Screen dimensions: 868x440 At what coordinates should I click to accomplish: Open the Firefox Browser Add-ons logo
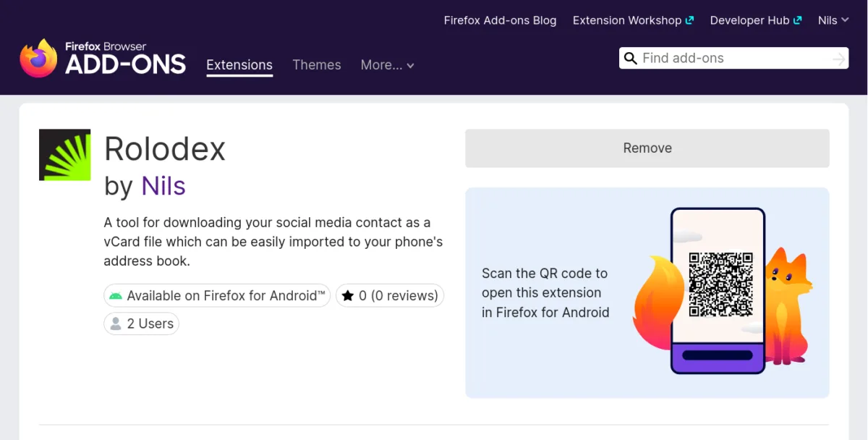(103, 58)
